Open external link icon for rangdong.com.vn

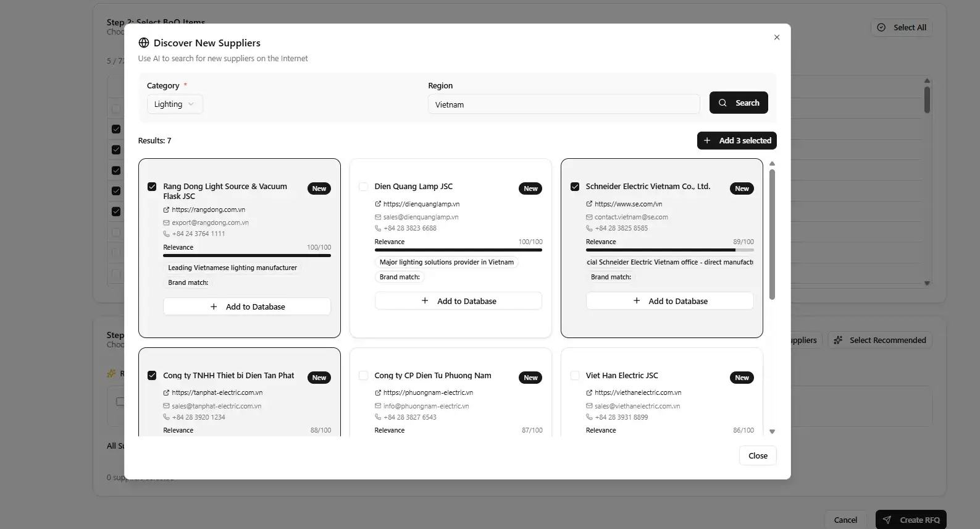pos(166,210)
